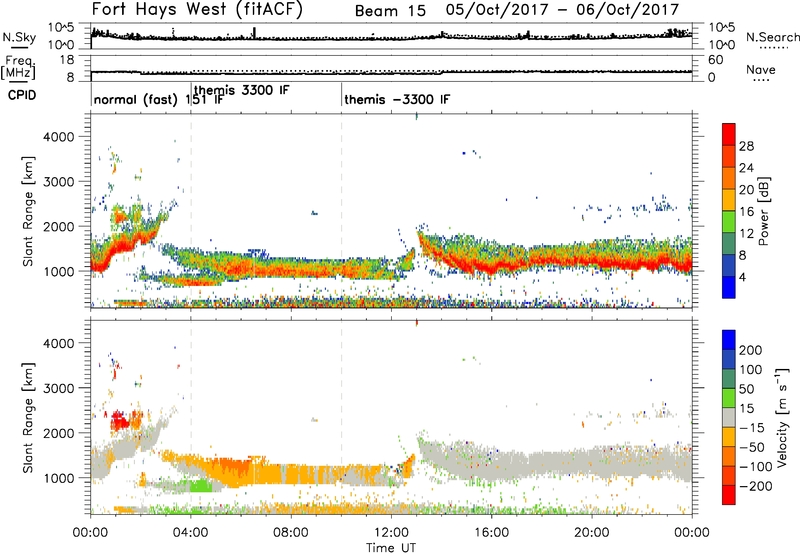Viewport: 800px width, 554px height.
Task: Click the '08:00' time tick label
Action: click(291, 533)
